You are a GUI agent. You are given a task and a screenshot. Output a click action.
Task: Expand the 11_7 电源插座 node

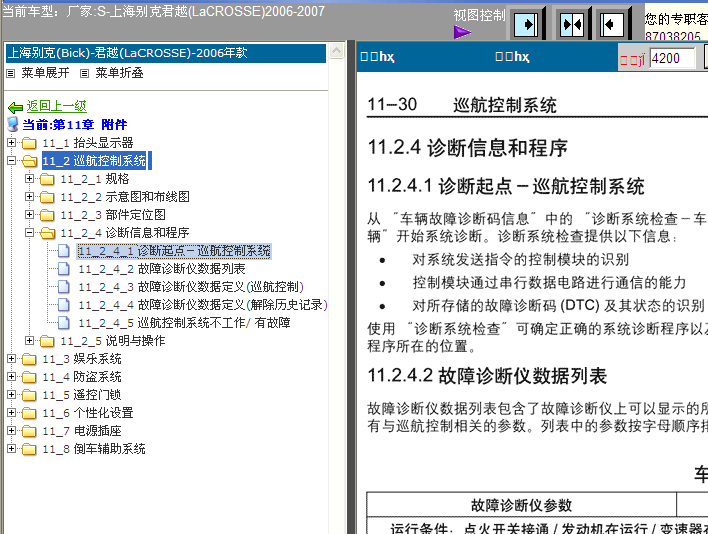coord(12,431)
